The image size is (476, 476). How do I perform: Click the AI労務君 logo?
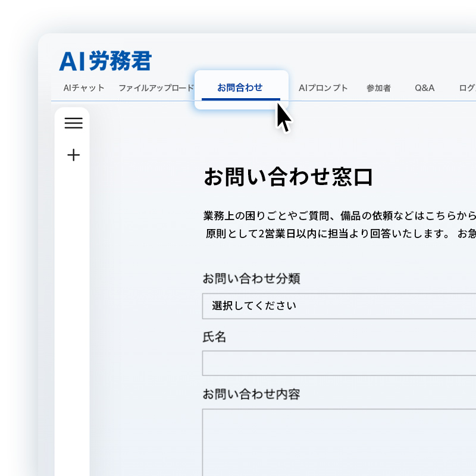pyautogui.click(x=105, y=61)
